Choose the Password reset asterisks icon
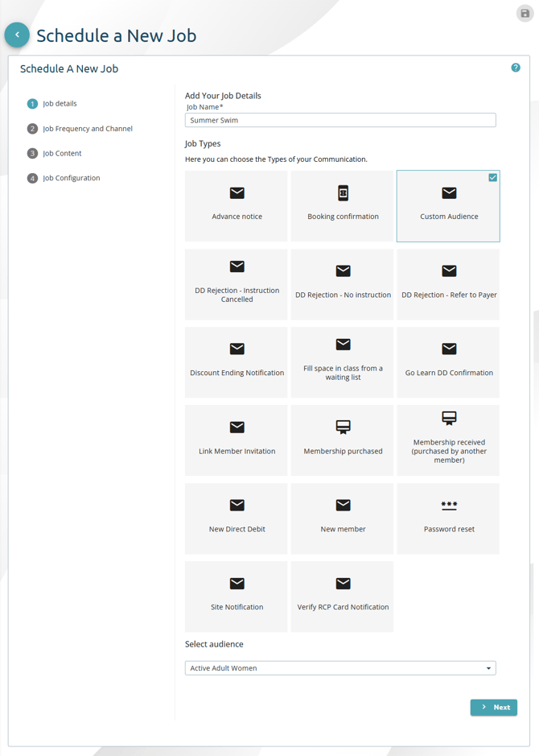Viewport: 539px width, 756px height. tap(449, 506)
